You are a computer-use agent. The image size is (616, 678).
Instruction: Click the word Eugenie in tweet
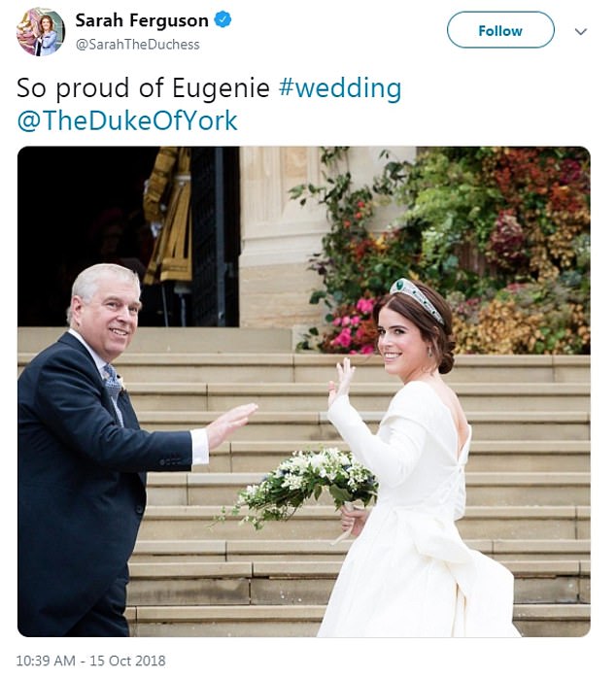tap(222, 88)
